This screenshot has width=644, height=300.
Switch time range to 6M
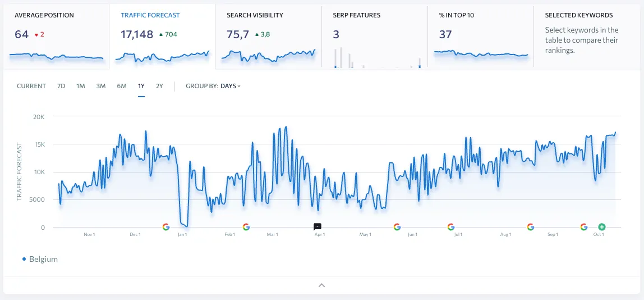pos(122,86)
